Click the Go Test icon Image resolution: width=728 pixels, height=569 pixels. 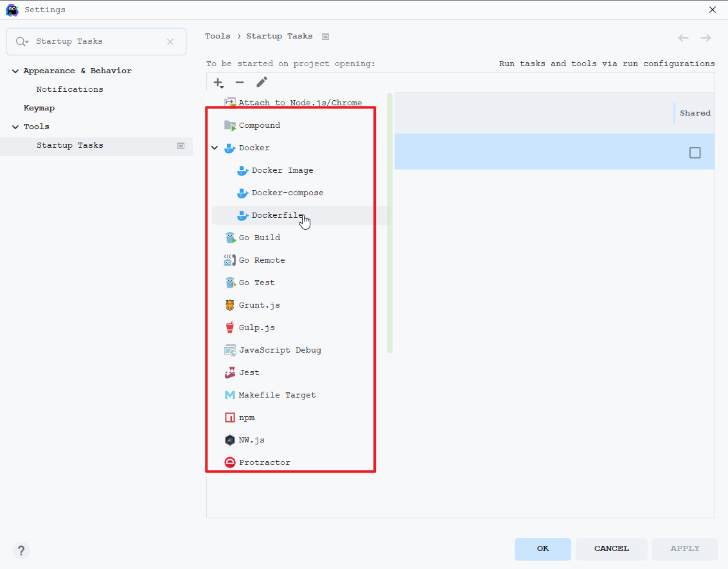pyautogui.click(x=230, y=283)
